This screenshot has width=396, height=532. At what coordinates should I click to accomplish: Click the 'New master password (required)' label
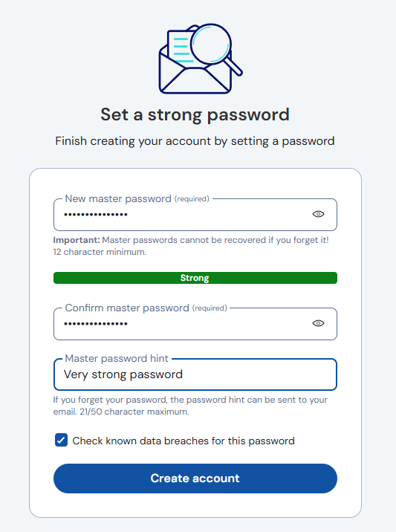[x=137, y=199]
